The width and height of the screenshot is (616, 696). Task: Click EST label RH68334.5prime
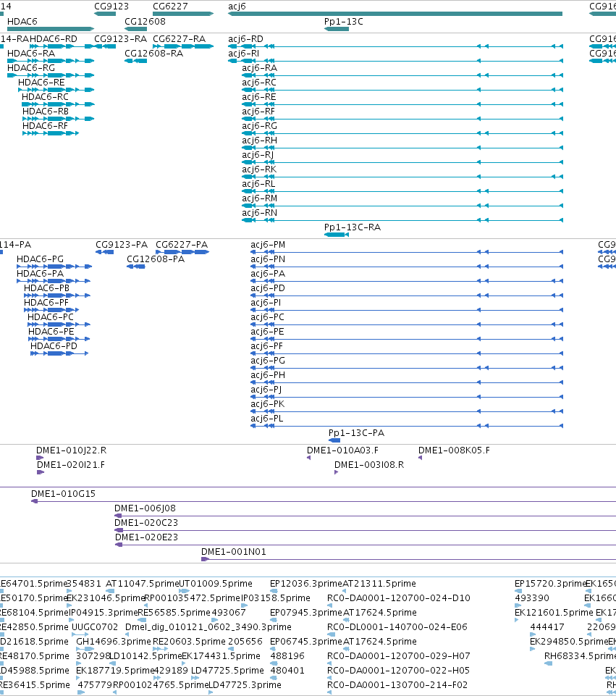580,655
